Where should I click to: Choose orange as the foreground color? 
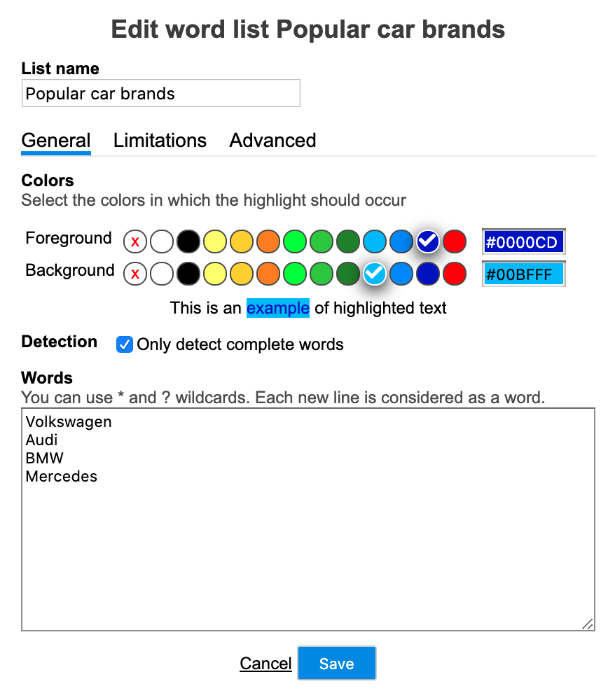coord(268,241)
